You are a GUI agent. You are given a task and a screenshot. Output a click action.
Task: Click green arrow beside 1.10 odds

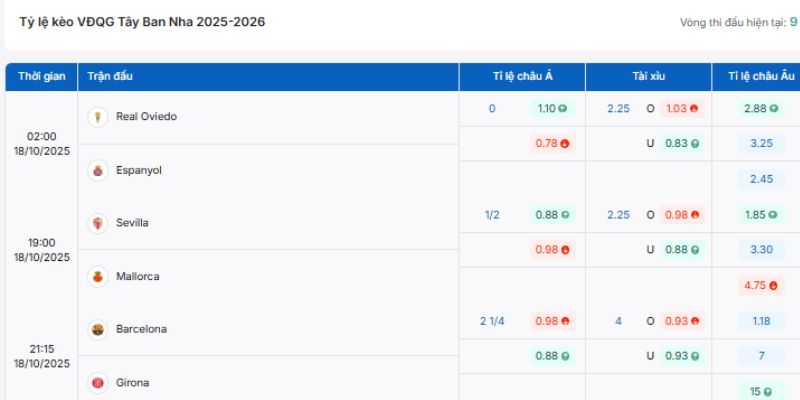tap(564, 109)
